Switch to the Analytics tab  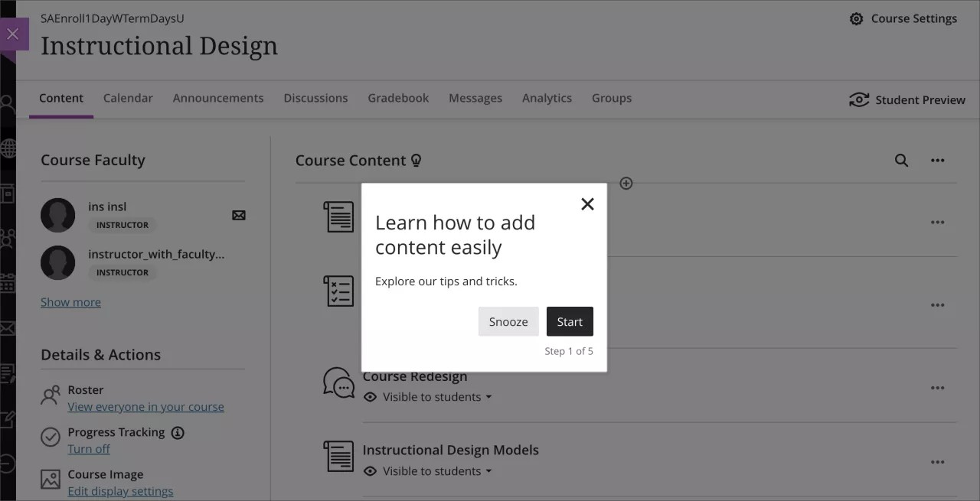tap(547, 98)
